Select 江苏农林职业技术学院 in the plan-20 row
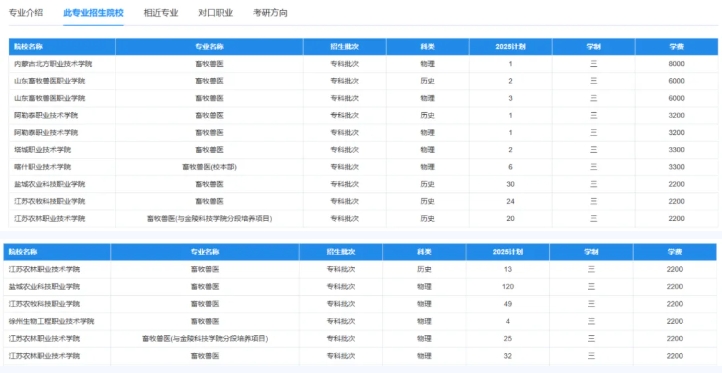The height and width of the screenshot is (373, 722). pyautogui.click(x=50, y=218)
